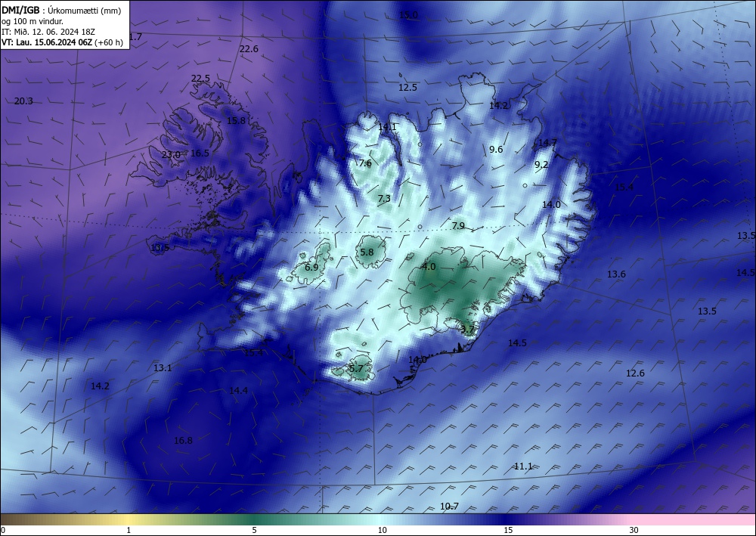This screenshot has width=756, height=536.
Task: Click the '10' tick on the colour scale
Action: coord(382,531)
